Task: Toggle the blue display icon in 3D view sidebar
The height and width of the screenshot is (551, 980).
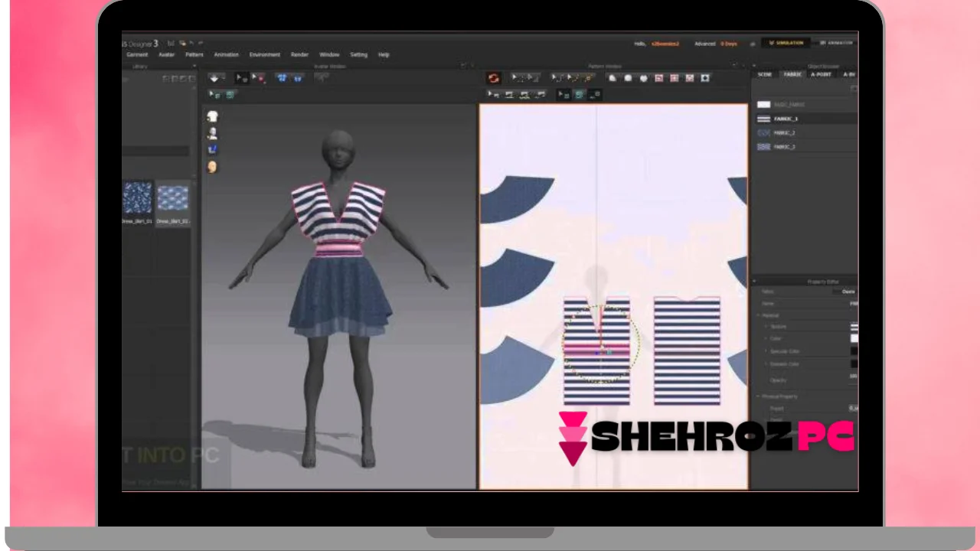Action: point(212,149)
